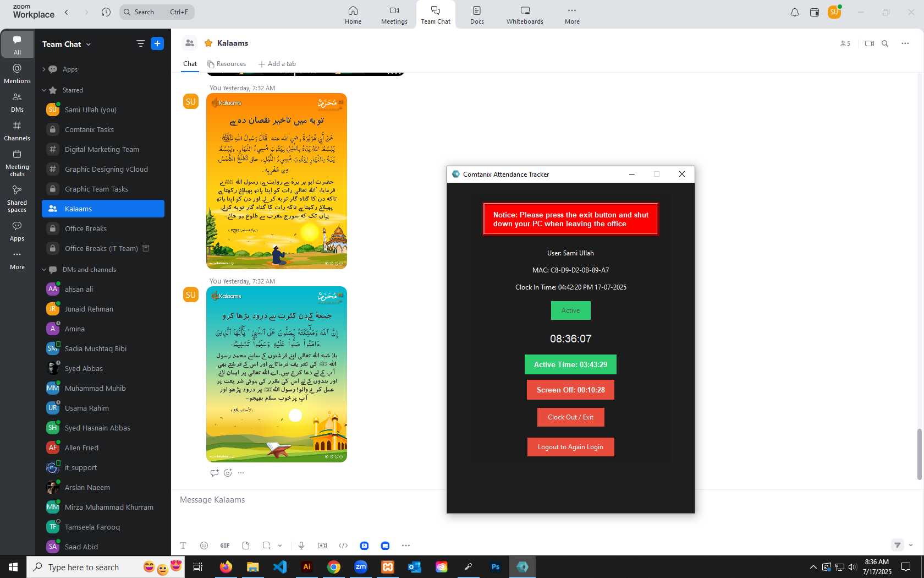Screen dimensions: 924x578
Task: Select Channels in the left sidebar
Action: pyautogui.click(x=17, y=131)
